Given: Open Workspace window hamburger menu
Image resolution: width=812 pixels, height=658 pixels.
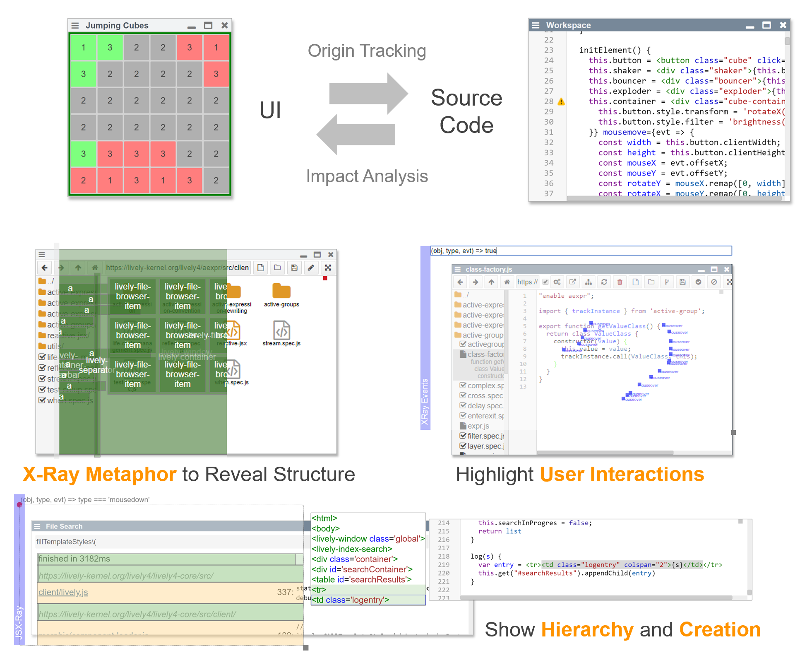Looking at the screenshot, I should point(536,25).
